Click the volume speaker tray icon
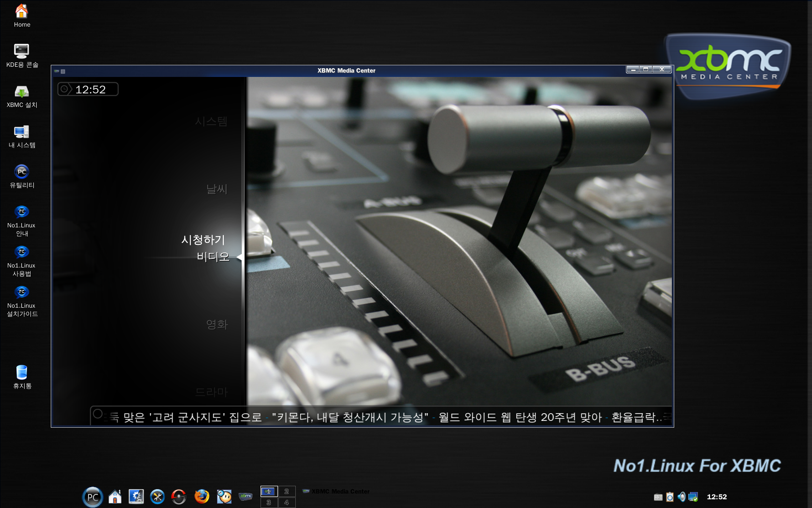812x508 pixels. coord(681,497)
